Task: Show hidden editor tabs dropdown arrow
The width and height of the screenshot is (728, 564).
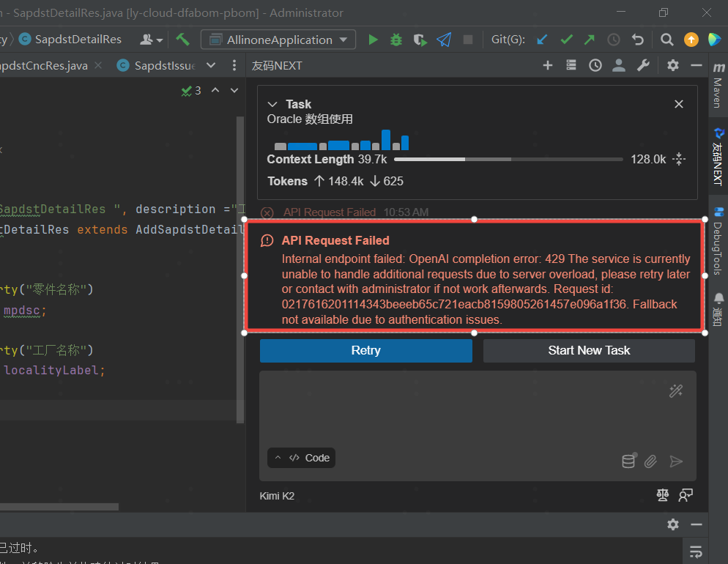Action: [x=211, y=65]
